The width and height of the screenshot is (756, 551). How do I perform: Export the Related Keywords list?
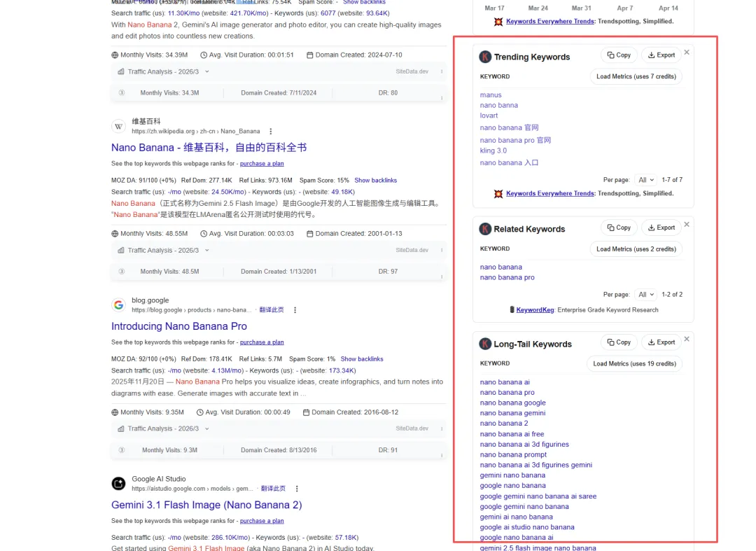pos(661,228)
